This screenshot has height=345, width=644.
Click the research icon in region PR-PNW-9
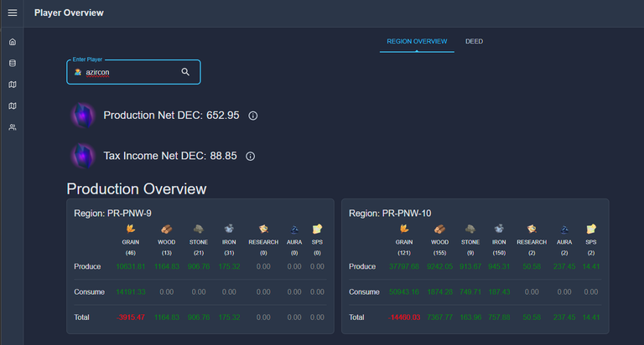[263, 229]
